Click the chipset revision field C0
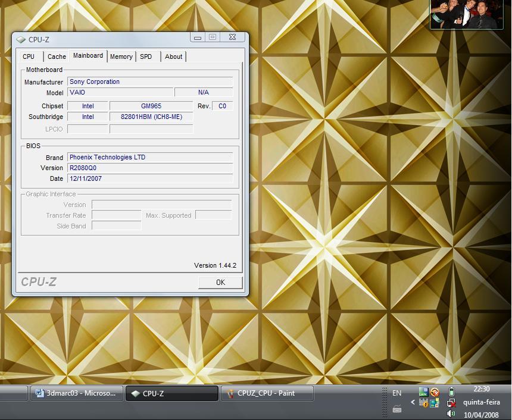Viewport: 512px width, 420px height. click(x=223, y=106)
